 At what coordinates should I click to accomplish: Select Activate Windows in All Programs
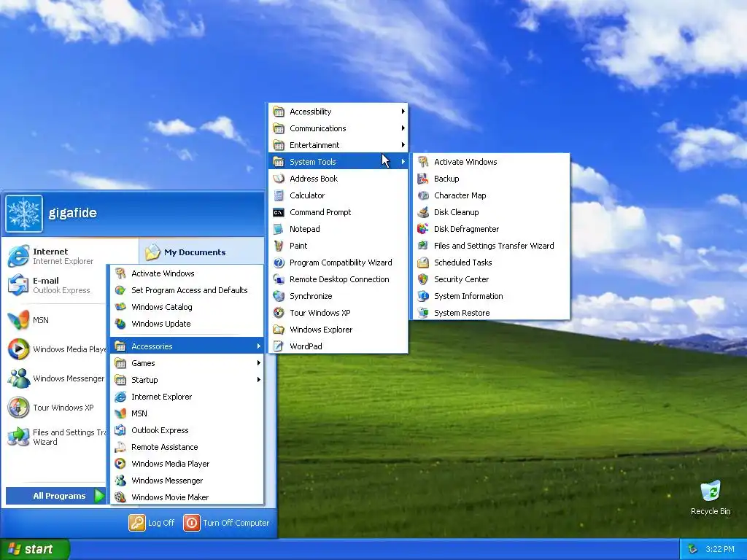click(187, 273)
